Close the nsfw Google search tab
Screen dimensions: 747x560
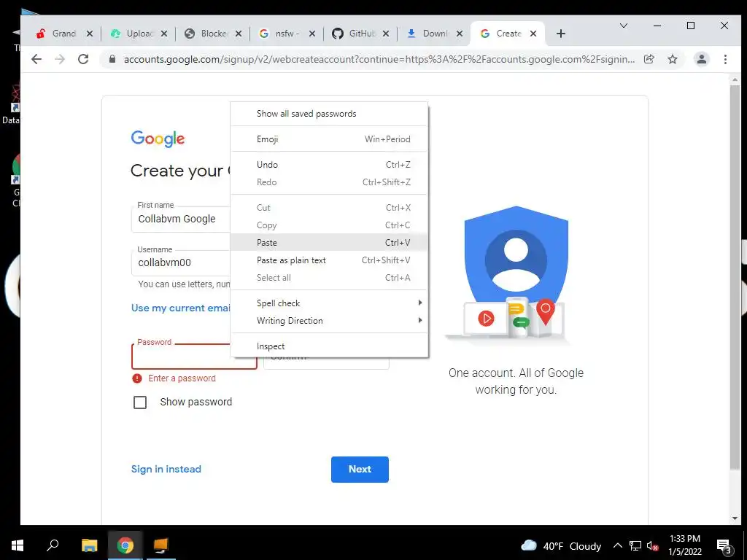[312, 34]
